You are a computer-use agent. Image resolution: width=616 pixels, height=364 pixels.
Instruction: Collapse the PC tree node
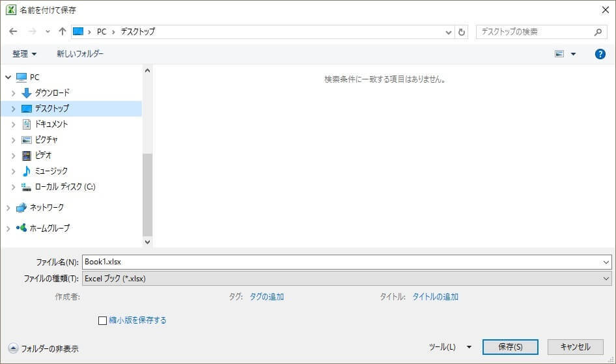point(8,77)
